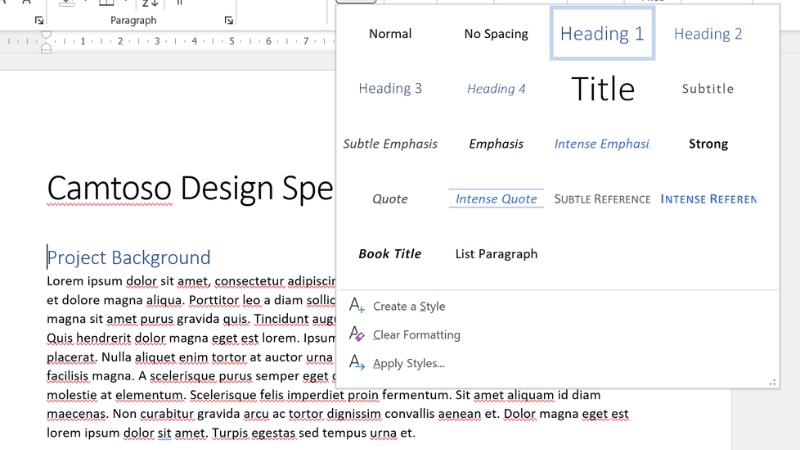This screenshot has height=450, width=800.
Task: Click the Create a Style icon
Action: 357,306
